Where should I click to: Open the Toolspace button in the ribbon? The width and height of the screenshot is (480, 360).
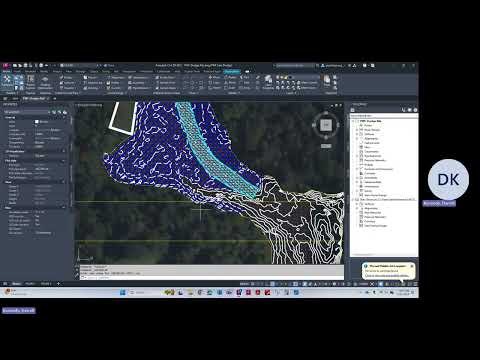(x=7, y=81)
